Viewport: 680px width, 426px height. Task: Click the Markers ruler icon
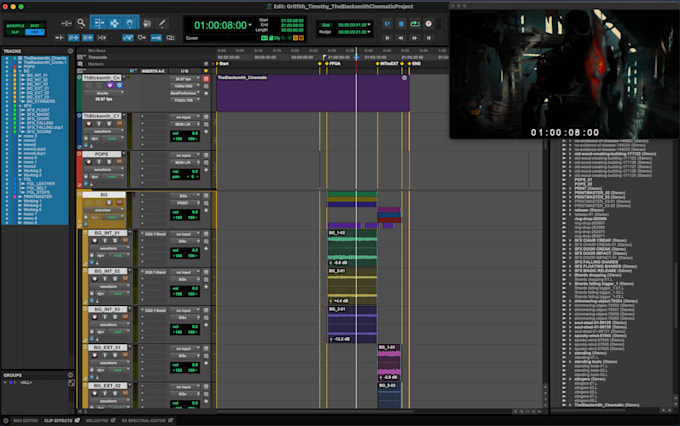(80, 64)
